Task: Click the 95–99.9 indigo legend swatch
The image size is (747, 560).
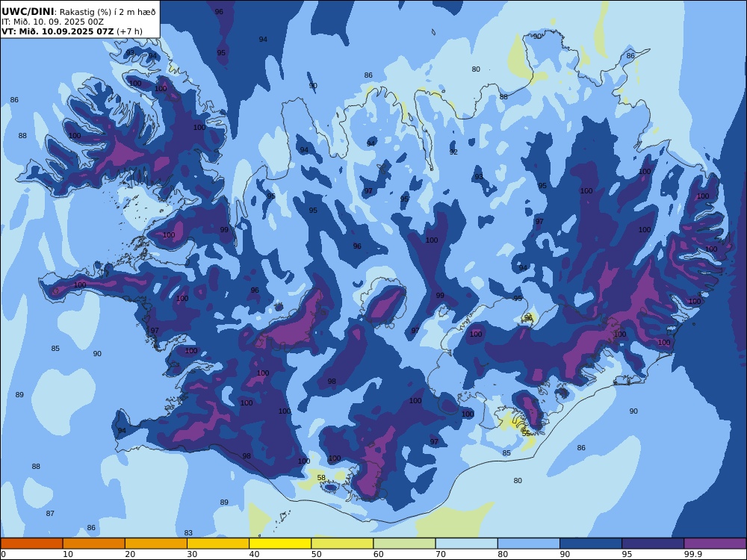Action: 653,544
